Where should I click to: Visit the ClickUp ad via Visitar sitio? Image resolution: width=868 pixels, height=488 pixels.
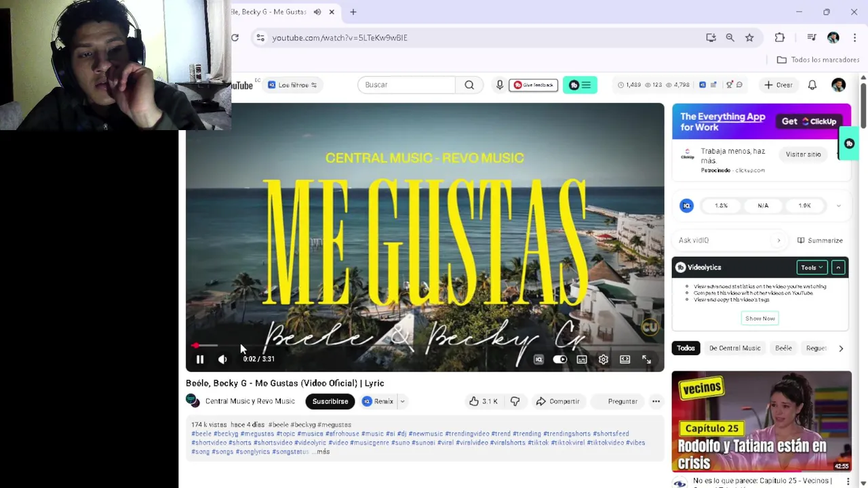803,154
